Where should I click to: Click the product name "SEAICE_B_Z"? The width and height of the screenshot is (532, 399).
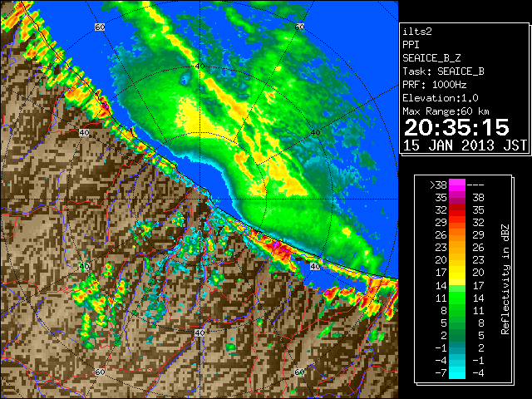(431, 58)
